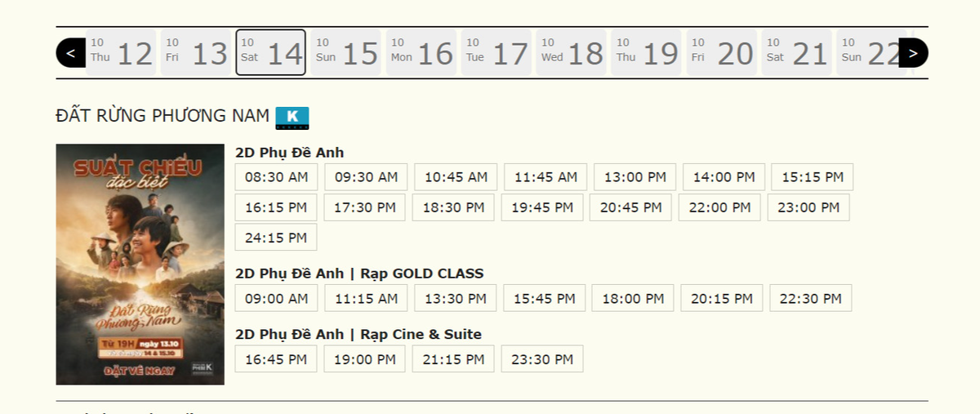The image size is (980, 414).
Task: Book the 24:15 PM late showtime
Action: click(276, 238)
